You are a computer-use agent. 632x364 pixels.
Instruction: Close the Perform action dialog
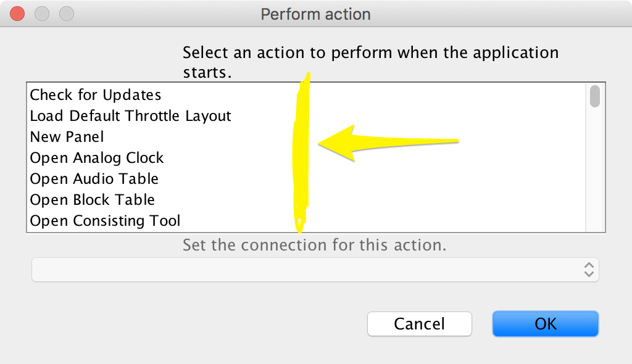pos(18,14)
